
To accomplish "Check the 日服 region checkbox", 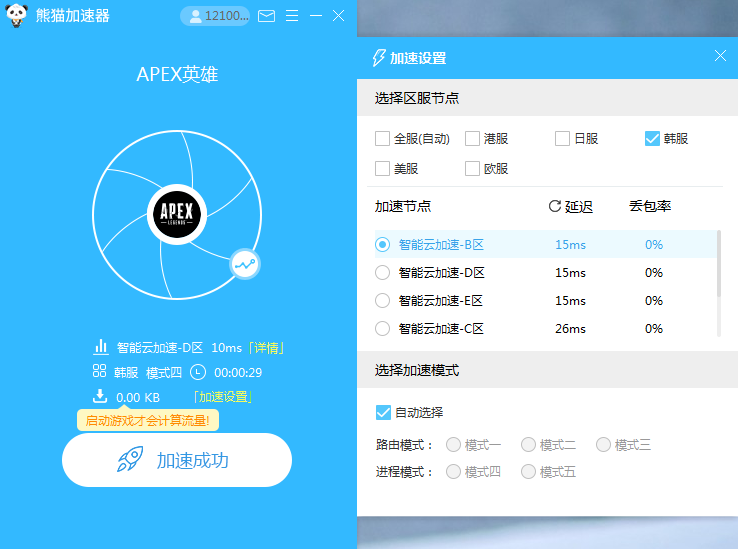I will coord(562,139).
